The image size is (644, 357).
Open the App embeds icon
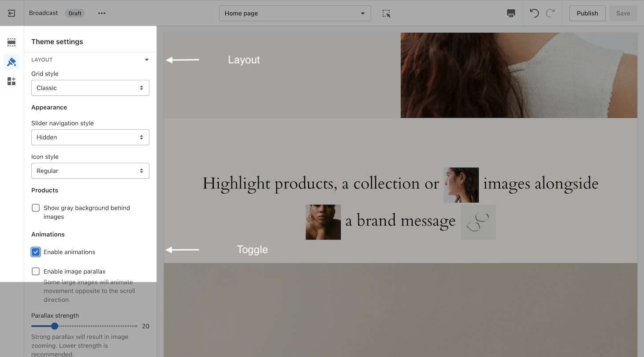[11, 81]
